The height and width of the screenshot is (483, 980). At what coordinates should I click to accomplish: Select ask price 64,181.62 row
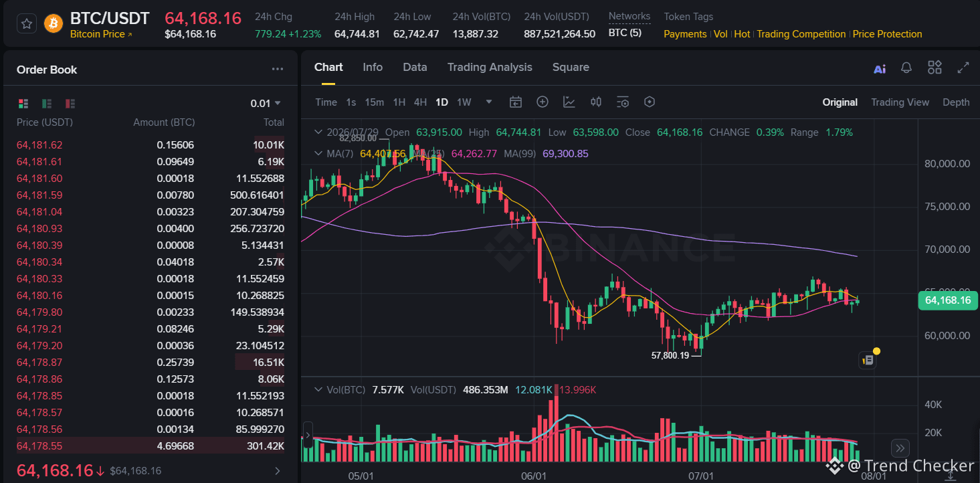[x=151, y=145]
